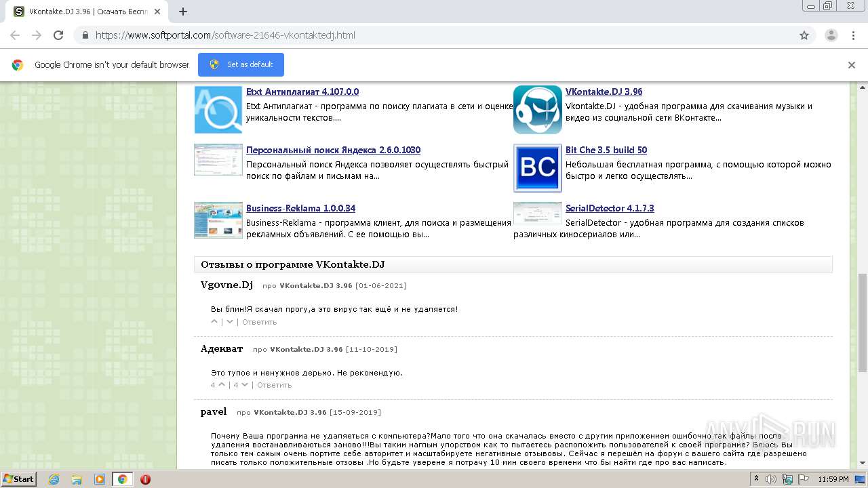The height and width of the screenshot is (488, 868).
Task: Bookmark this page with star icon
Action: point(804,35)
